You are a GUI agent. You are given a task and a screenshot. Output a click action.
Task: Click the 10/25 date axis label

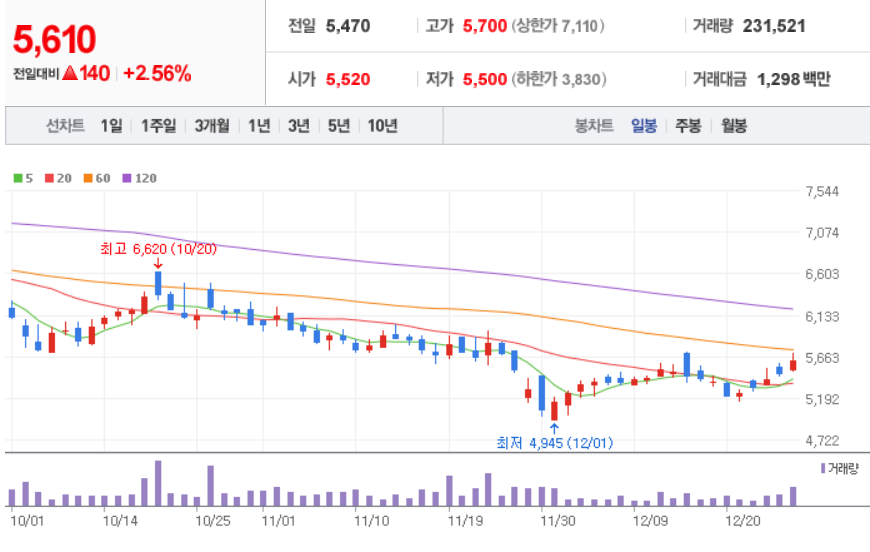click(212, 521)
